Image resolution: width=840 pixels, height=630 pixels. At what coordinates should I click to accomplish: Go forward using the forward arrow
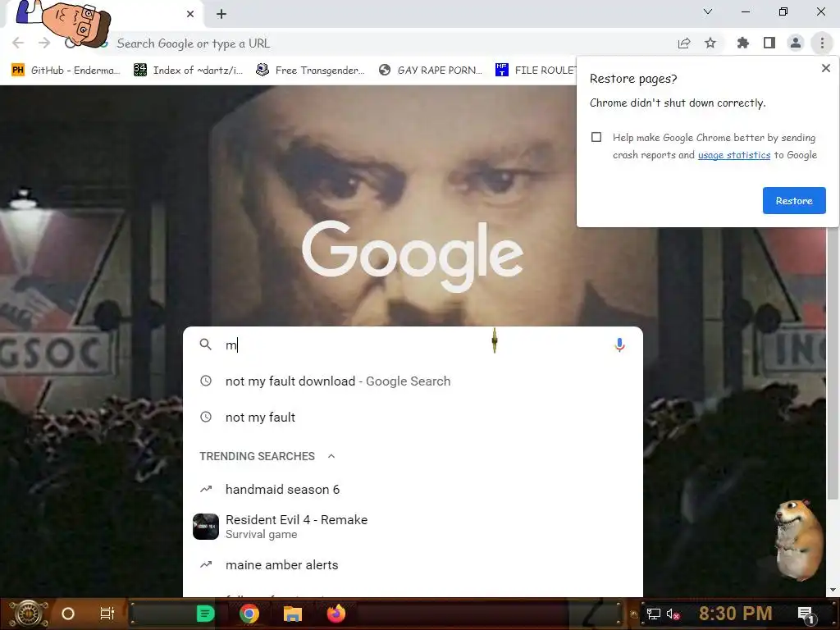pyautogui.click(x=44, y=43)
